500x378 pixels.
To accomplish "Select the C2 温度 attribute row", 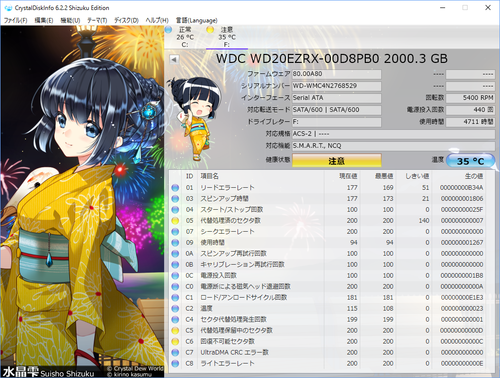I will (x=332, y=308).
